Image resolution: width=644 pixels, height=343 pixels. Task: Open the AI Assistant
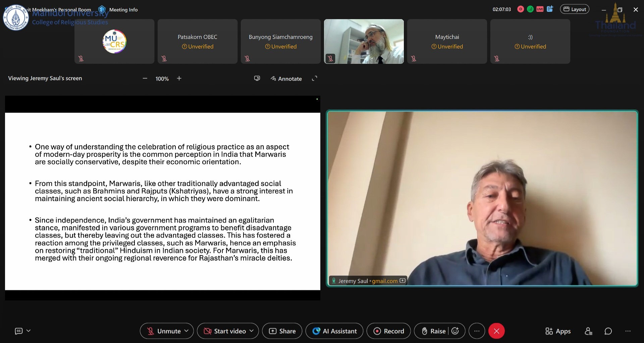tap(334, 331)
